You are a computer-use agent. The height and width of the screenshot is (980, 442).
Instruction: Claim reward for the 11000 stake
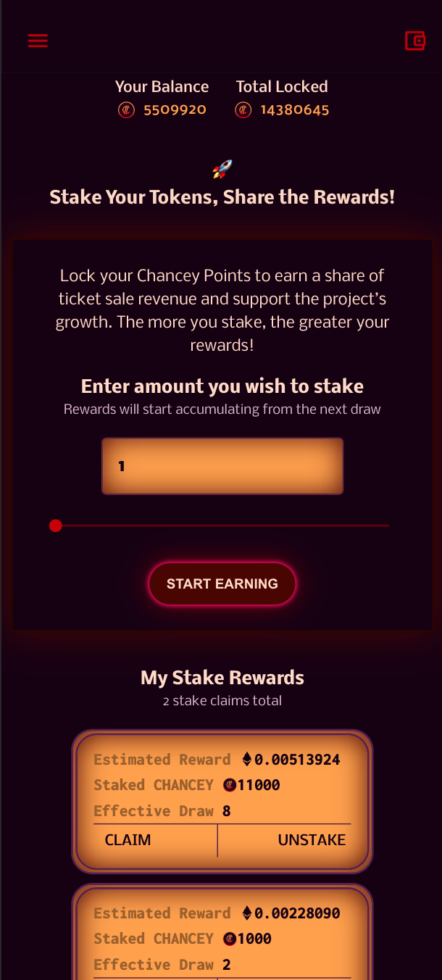coord(128,840)
